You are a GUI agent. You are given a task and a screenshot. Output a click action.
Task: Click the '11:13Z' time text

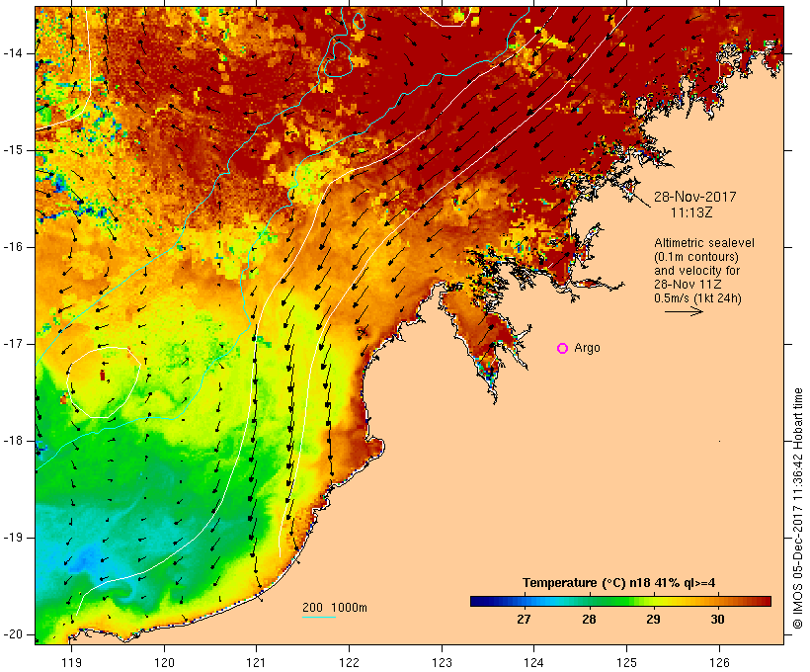(691, 212)
